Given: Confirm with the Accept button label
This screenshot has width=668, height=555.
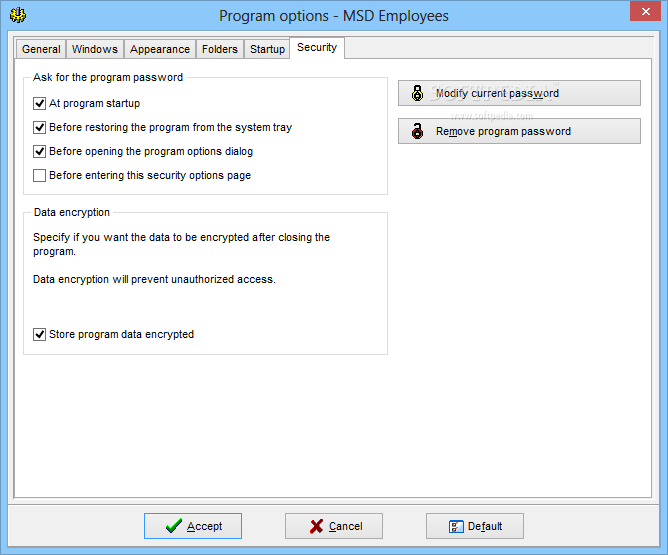Looking at the screenshot, I should click(x=204, y=526).
